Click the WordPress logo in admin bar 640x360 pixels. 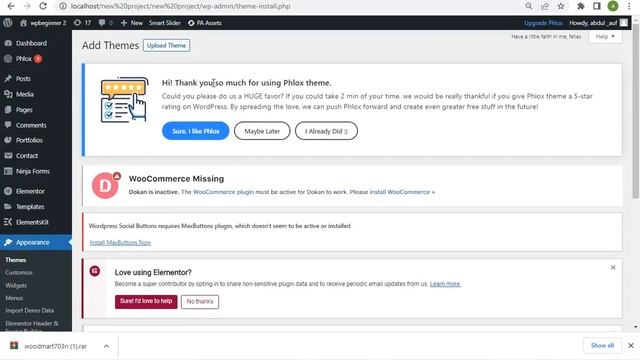8,23
